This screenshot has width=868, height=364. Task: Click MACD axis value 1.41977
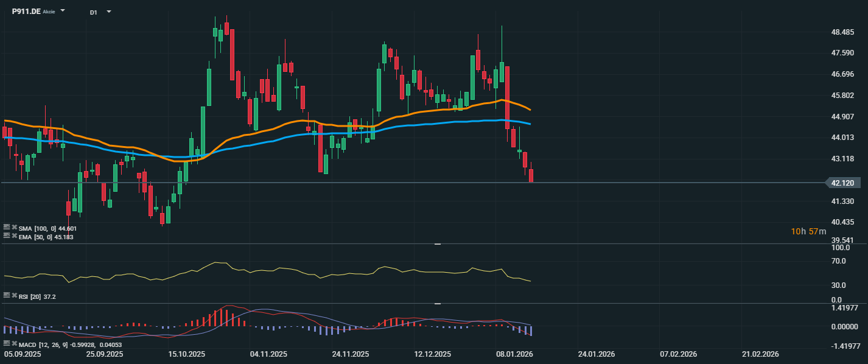tap(844, 308)
